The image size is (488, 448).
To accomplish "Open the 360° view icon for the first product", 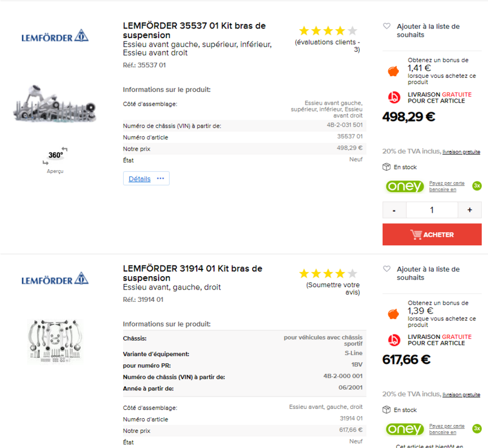I will click(55, 156).
